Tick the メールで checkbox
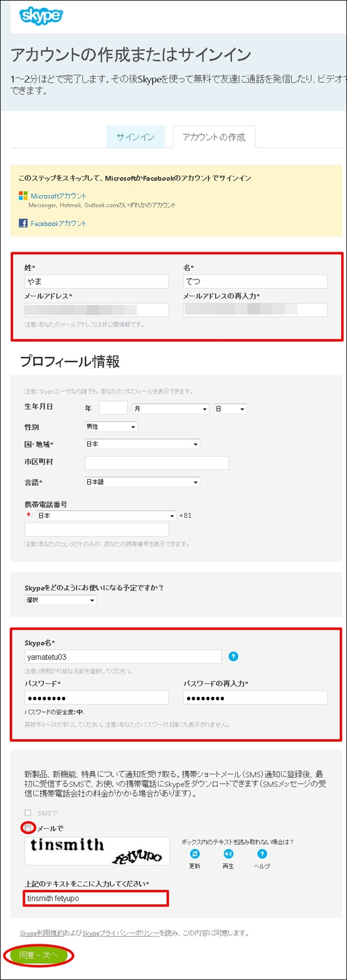The image size is (347, 980). click(x=28, y=828)
